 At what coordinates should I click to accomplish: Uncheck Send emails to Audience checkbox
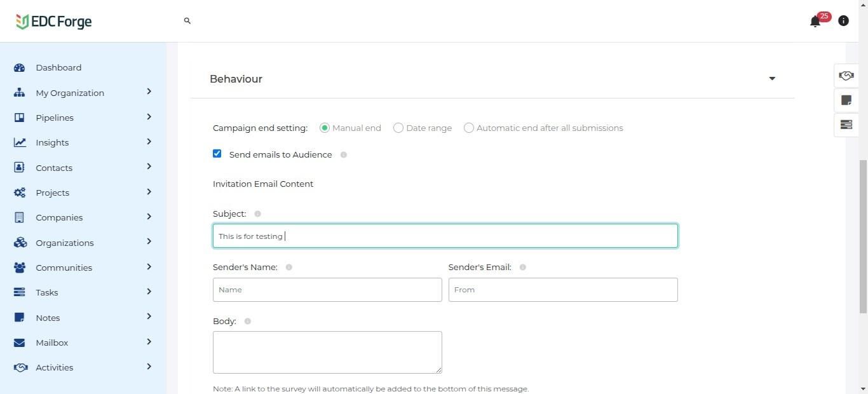pos(217,154)
